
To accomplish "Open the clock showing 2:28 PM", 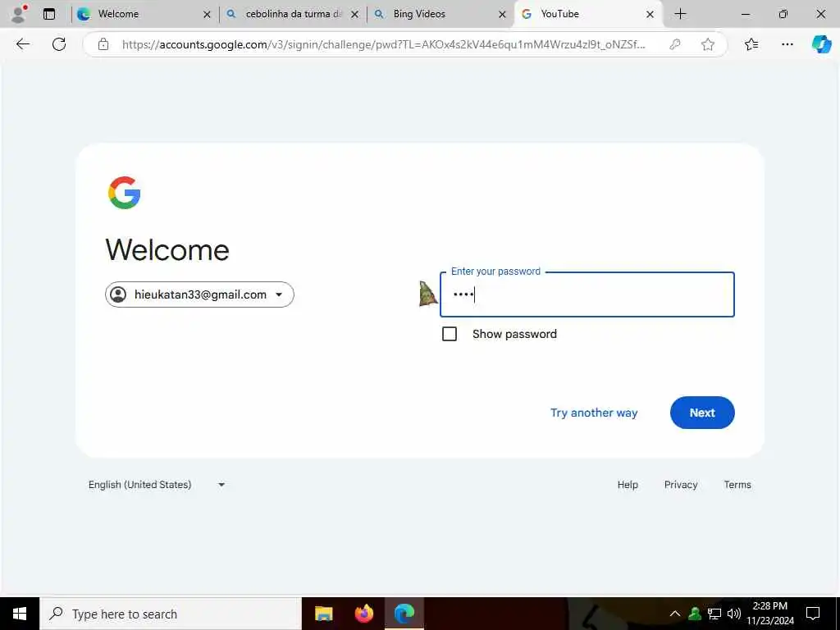I will point(769,614).
